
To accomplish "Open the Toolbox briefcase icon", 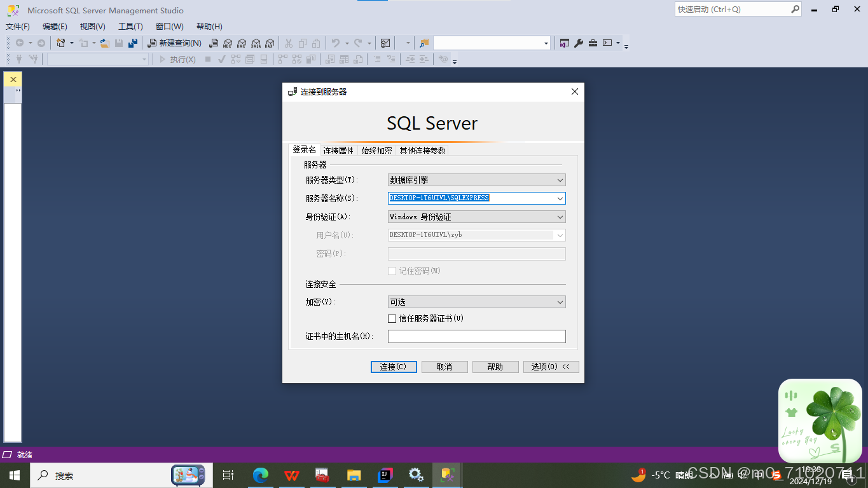I will pyautogui.click(x=593, y=43).
